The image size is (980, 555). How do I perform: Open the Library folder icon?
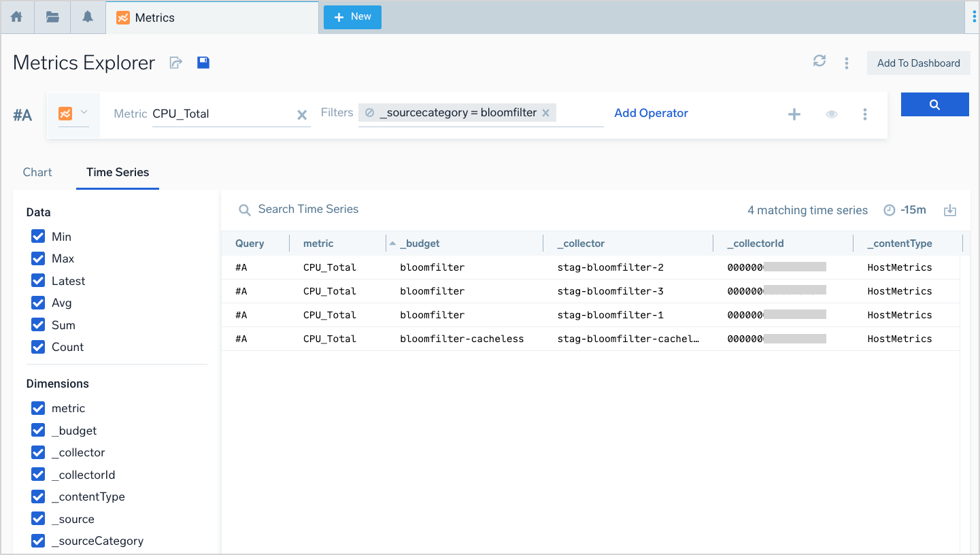52,17
